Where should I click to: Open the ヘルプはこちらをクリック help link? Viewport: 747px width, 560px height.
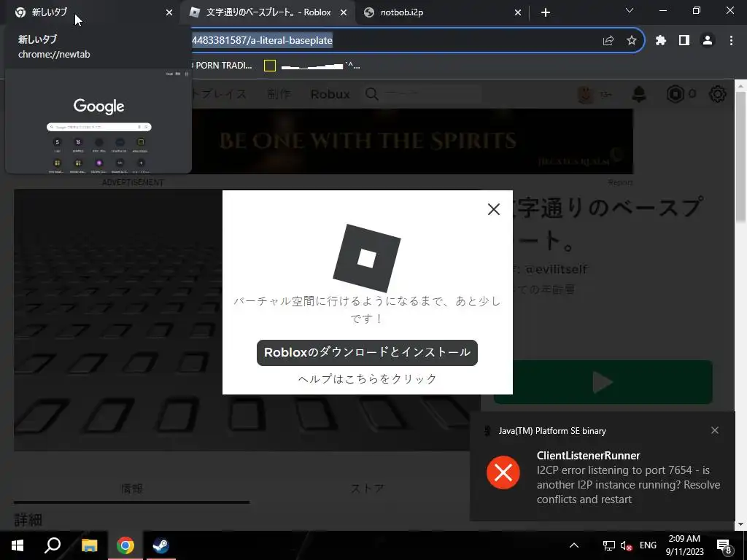point(367,378)
